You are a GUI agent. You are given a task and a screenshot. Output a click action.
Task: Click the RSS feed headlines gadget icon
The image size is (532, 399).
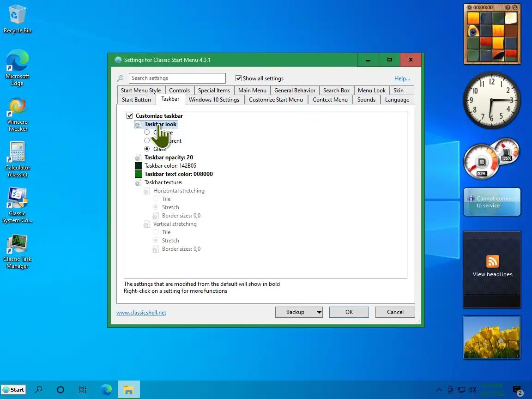tap(492, 261)
